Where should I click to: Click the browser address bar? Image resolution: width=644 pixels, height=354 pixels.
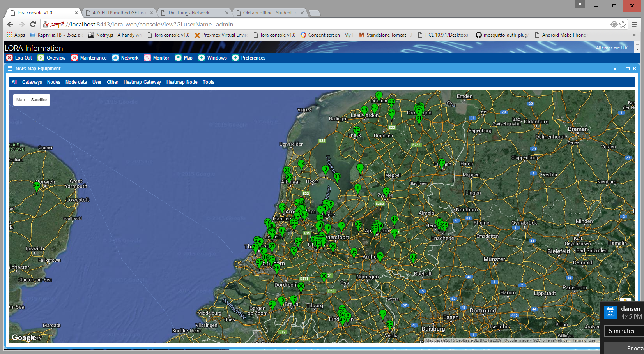326,24
